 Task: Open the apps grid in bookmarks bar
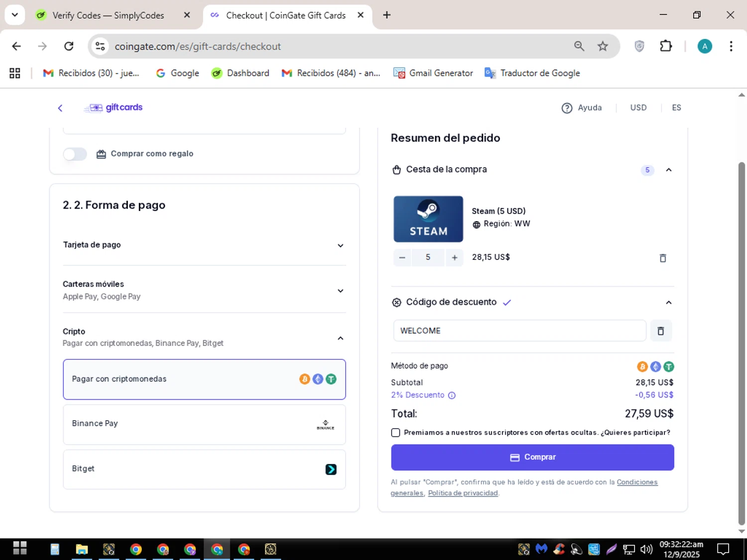tap(15, 73)
